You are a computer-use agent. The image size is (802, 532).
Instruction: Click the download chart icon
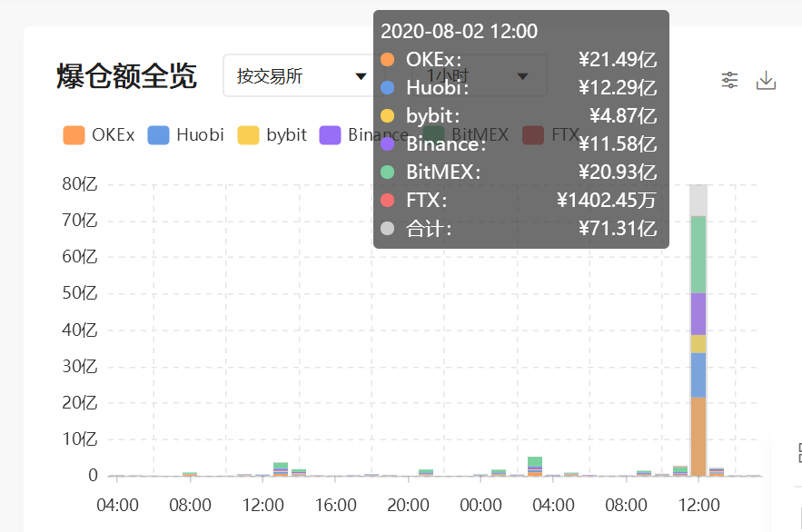click(x=766, y=80)
